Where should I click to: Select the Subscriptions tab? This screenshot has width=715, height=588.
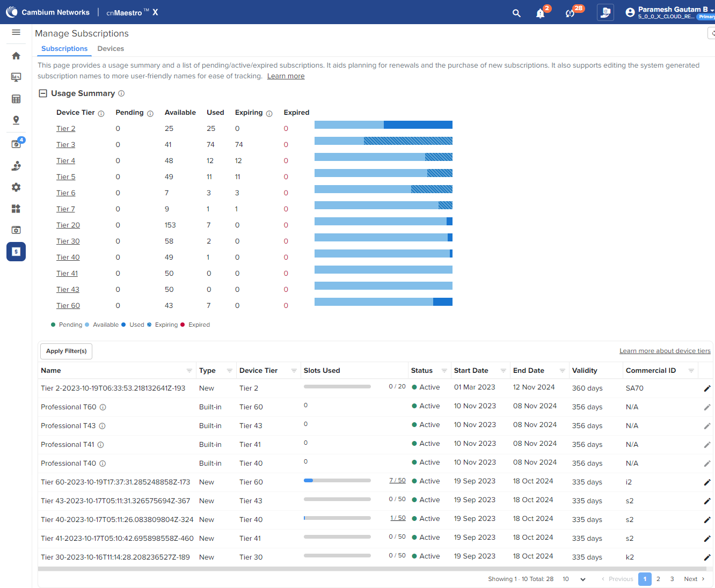64,49
